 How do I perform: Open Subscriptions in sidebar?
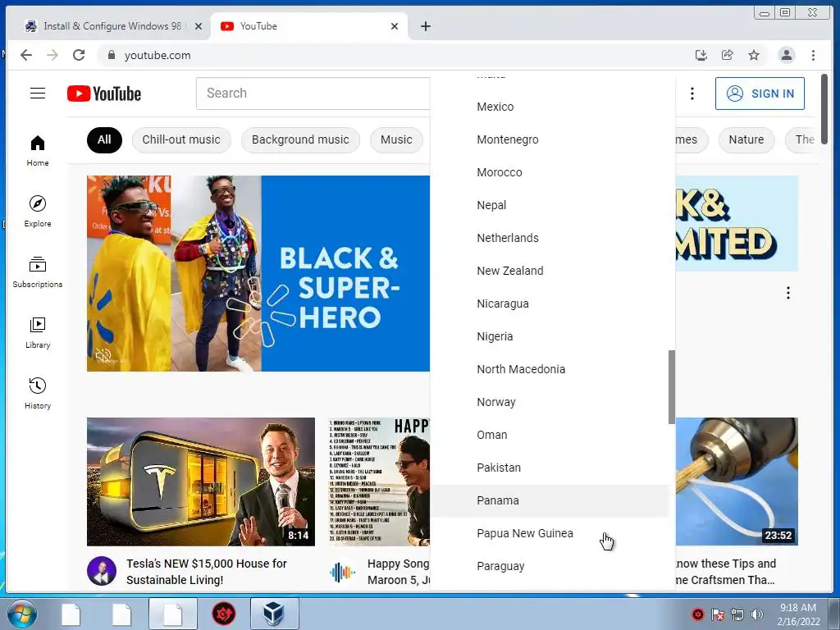point(38,272)
